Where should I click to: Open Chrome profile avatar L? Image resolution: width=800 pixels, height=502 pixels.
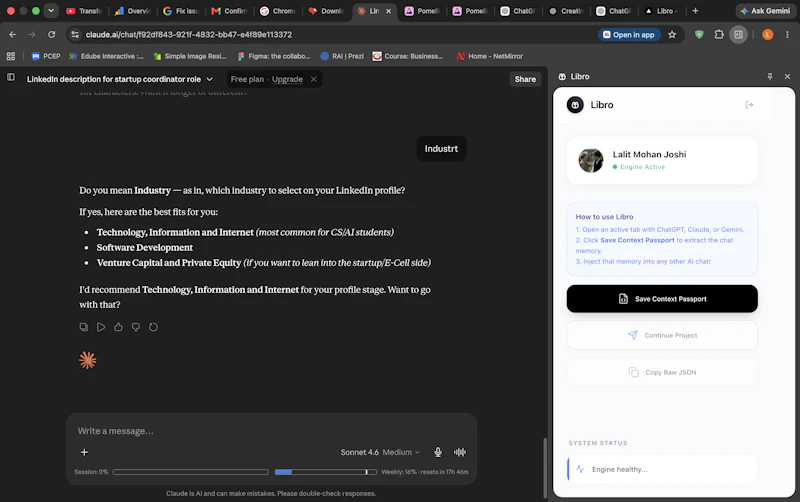click(x=767, y=35)
